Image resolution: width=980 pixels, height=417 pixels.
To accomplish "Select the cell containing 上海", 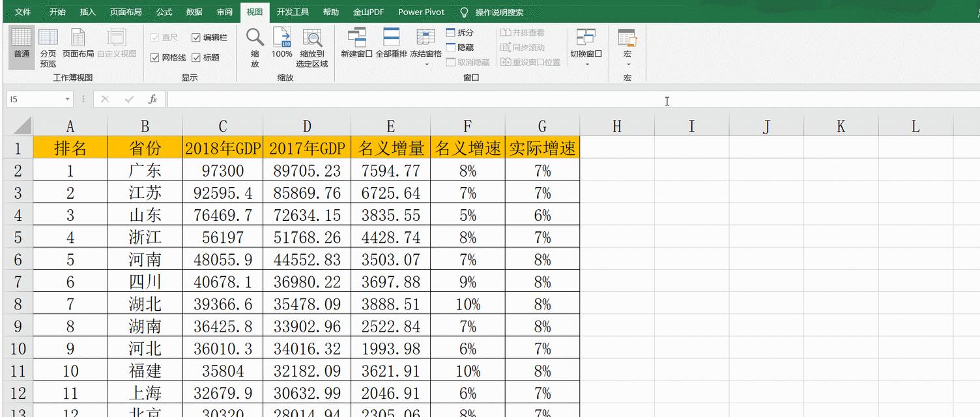I will point(145,393).
